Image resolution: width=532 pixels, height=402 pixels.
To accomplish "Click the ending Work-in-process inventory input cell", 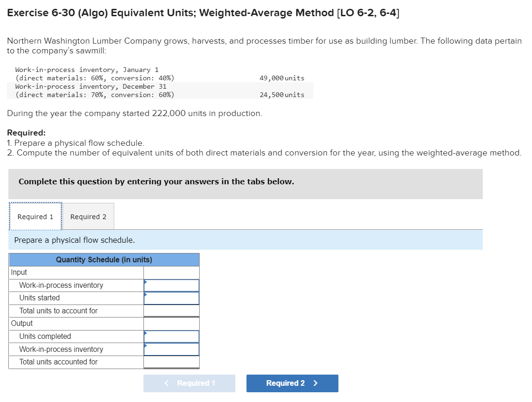I will 171,349.
